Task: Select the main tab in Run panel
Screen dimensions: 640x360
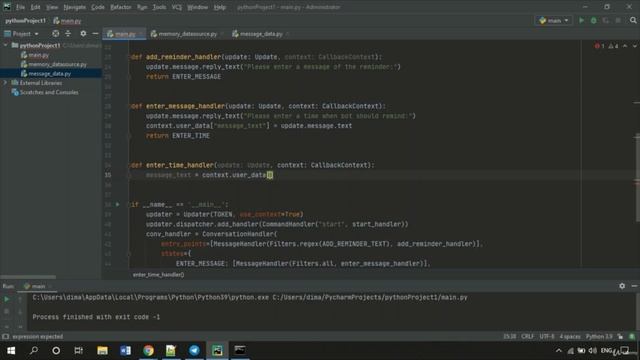Action: tap(35, 287)
